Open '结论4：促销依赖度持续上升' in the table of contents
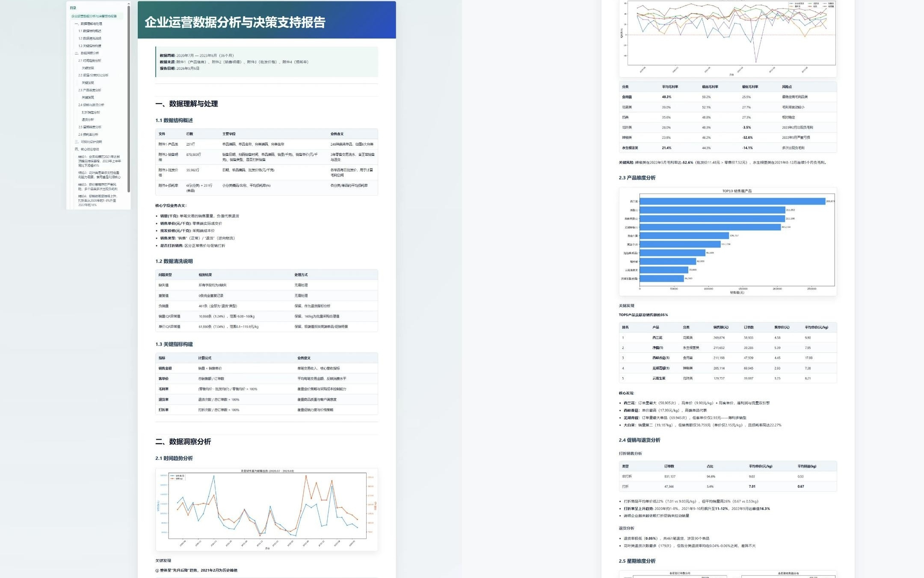The width and height of the screenshot is (924, 578). [98, 200]
